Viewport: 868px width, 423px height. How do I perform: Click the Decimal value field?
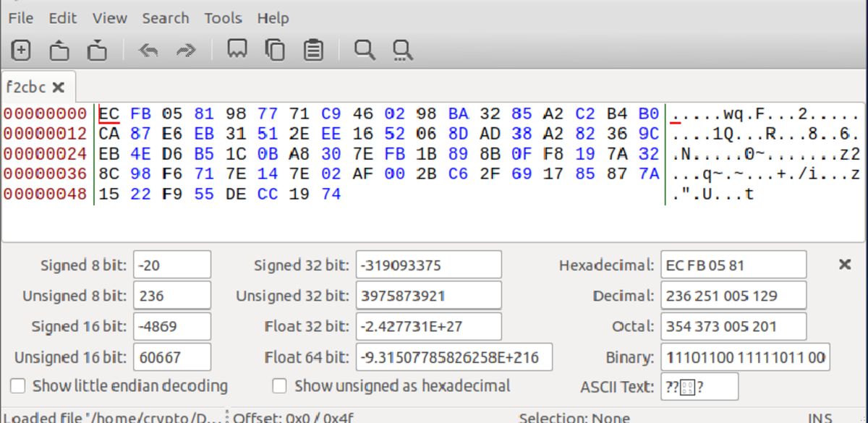(x=733, y=296)
